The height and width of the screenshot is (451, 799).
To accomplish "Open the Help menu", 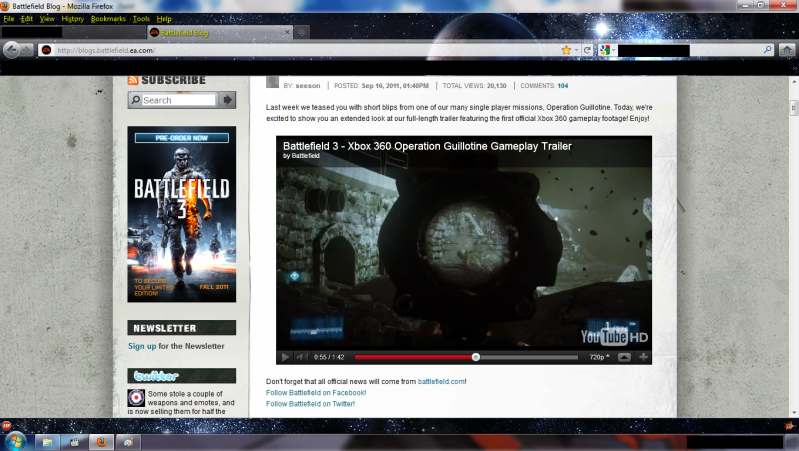I will pyautogui.click(x=164, y=19).
